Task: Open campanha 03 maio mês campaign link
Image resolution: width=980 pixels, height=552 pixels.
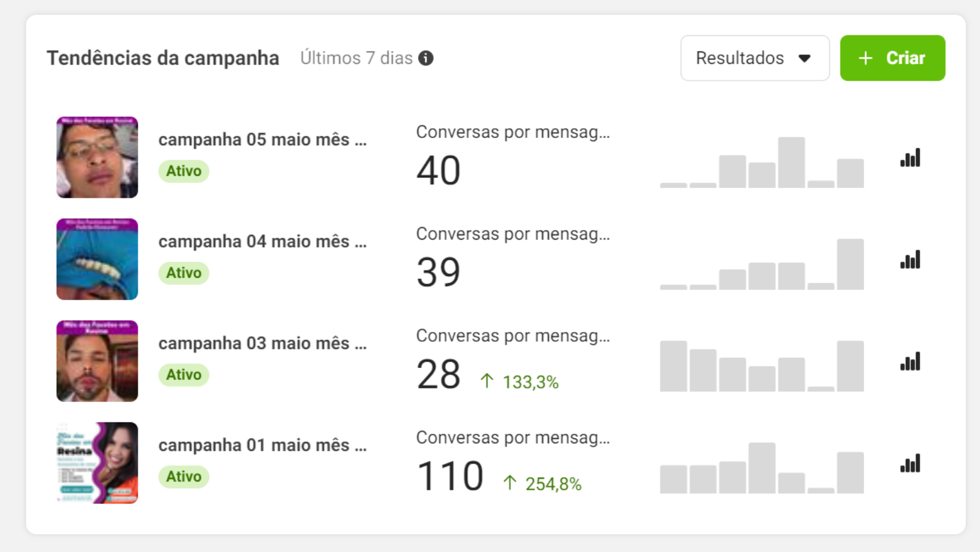Action: pos(262,344)
